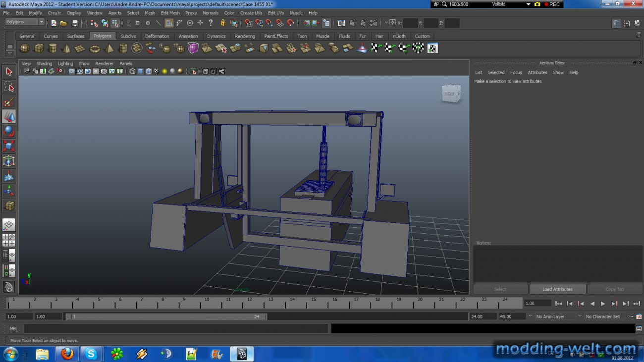Activate the Move Tool in toolbox
This screenshot has height=362, width=644.
tap(9, 116)
